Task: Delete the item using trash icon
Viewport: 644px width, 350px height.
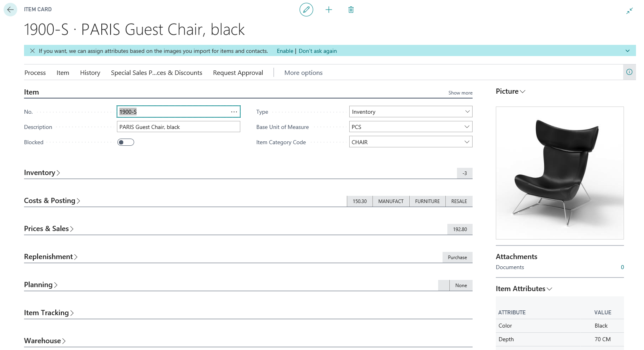Action: (x=351, y=10)
